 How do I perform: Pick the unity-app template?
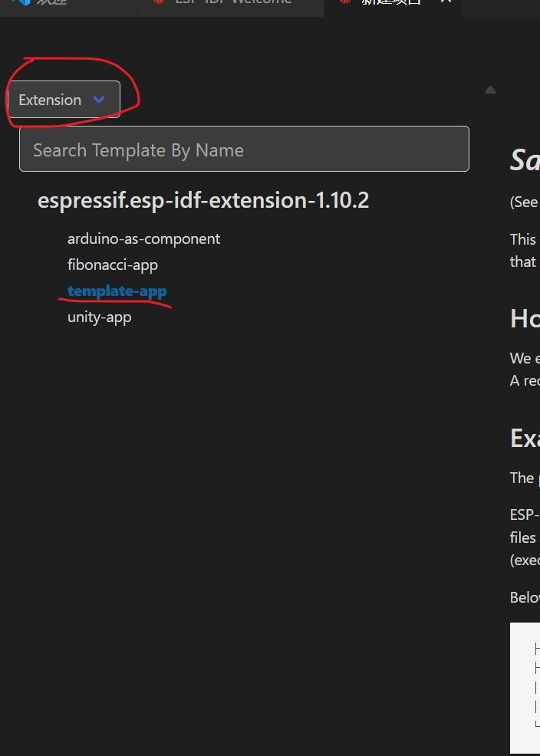[99, 317]
